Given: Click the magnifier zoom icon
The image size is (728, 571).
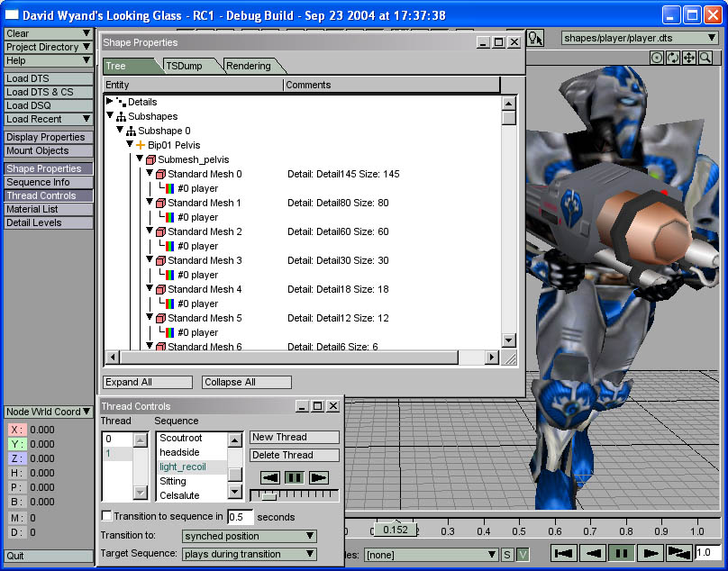Looking at the screenshot, I should 705,58.
